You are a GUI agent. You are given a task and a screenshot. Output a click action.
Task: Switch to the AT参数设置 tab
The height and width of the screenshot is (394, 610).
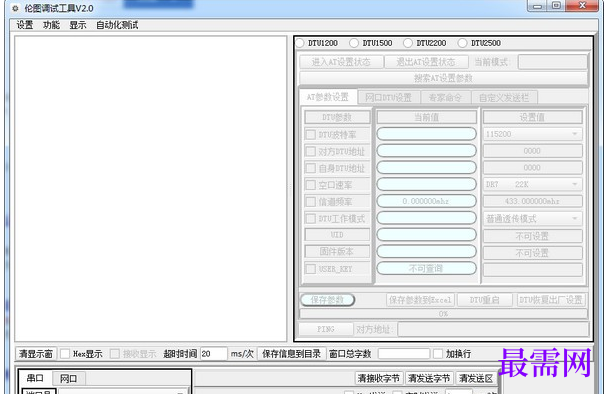pos(328,97)
